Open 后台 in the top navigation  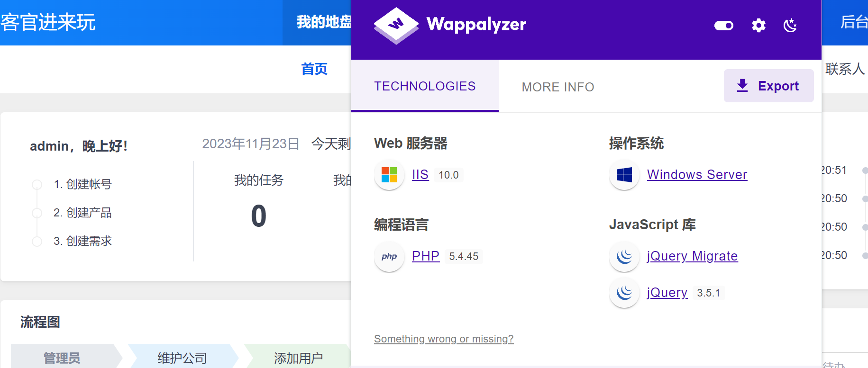[854, 22]
